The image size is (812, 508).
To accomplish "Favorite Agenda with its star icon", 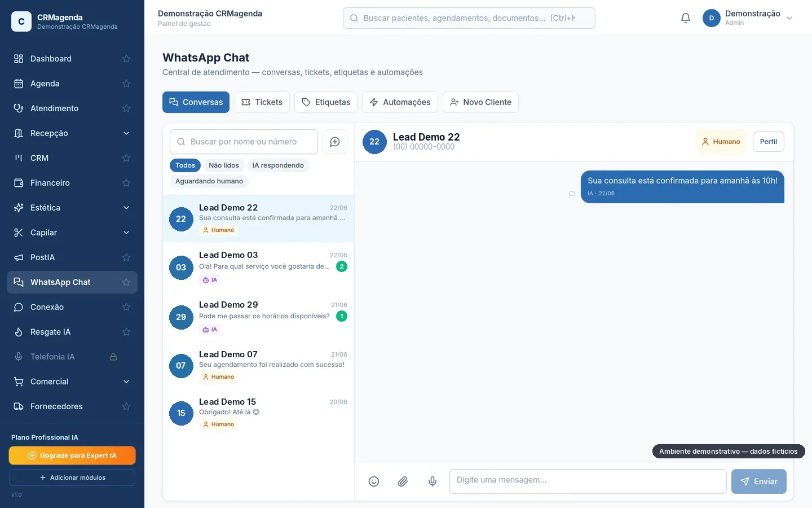I will (x=126, y=84).
